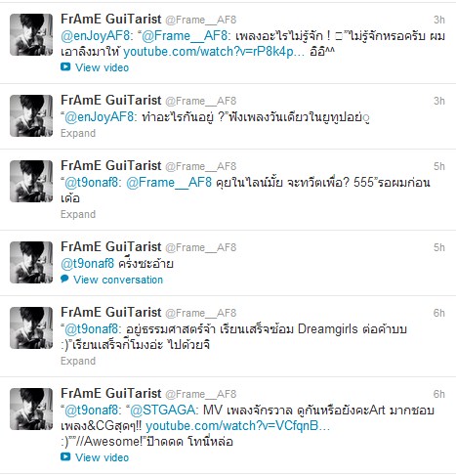This screenshot has width=456, height=476.
Task: Expand the second tweet about YouTube listening
Action: point(78,133)
